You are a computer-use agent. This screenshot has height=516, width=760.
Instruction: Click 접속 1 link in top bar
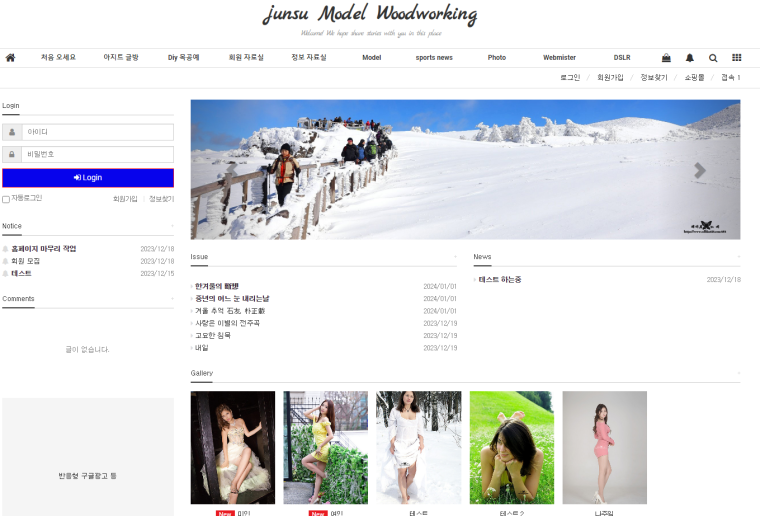730,78
